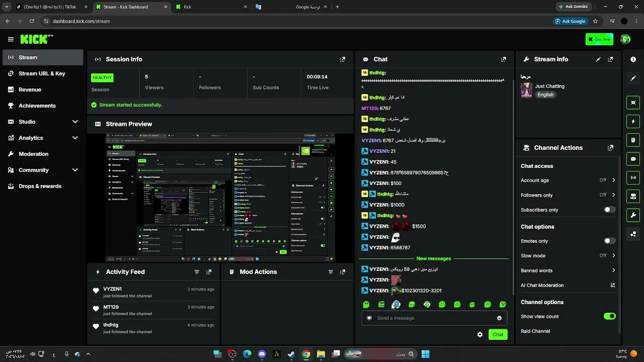Viewport: 644px width, 362px height.
Task: Open the emoji picker in message box
Action: pyautogui.click(x=499, y=318)
